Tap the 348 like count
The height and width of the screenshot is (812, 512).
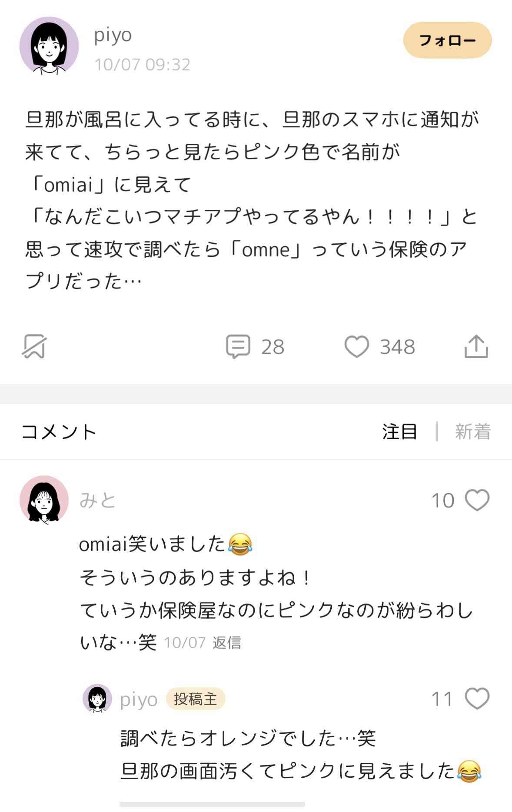pyautogui.click(x=397, y=347)
